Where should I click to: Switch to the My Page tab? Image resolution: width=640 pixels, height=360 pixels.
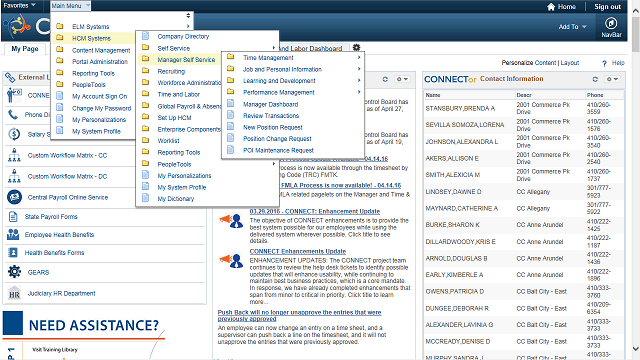click(25, 49)
